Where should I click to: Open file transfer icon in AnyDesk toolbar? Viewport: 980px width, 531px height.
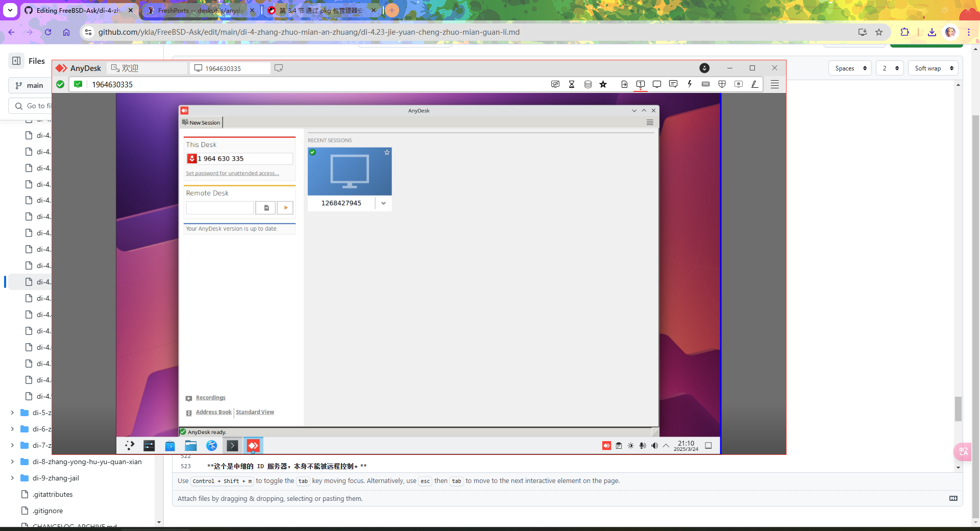click(x=624, y=84)
